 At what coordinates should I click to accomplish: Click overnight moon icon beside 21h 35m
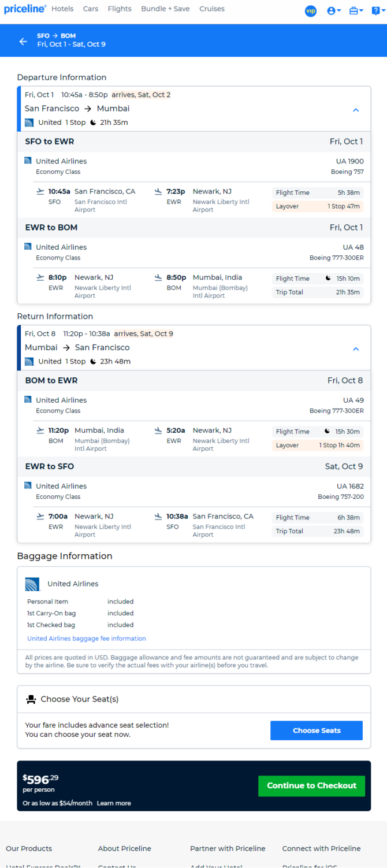(92, 123)
